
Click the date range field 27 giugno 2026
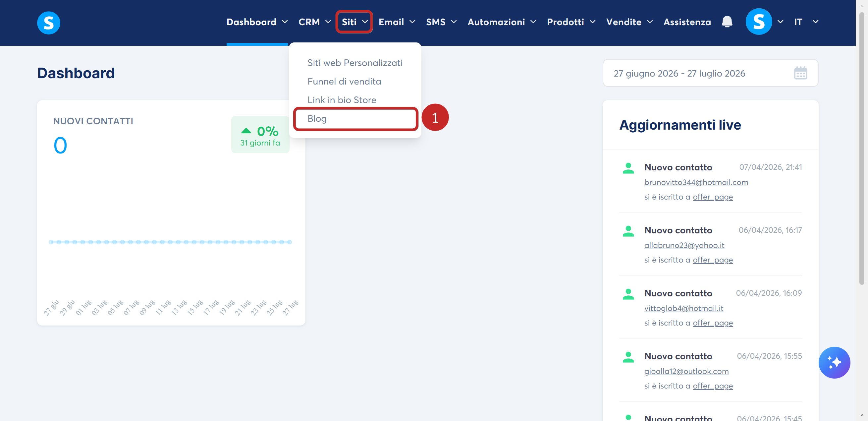click(x=710, y=73)
